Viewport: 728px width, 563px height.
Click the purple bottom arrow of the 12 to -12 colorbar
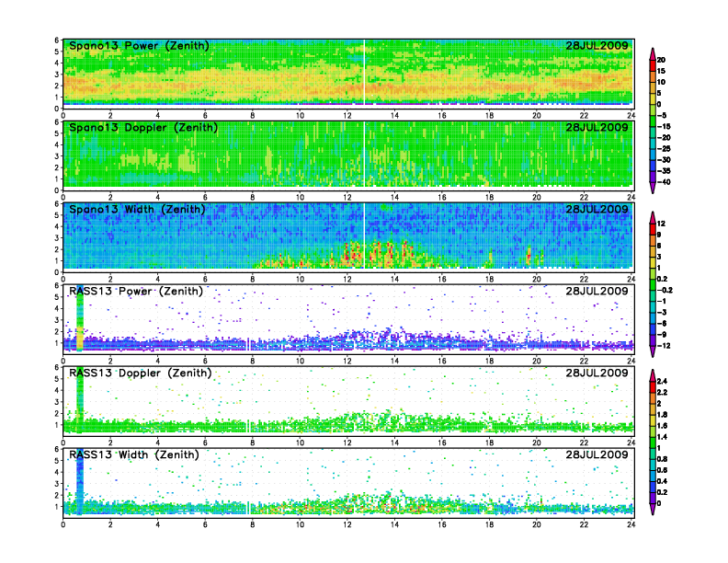653,351
